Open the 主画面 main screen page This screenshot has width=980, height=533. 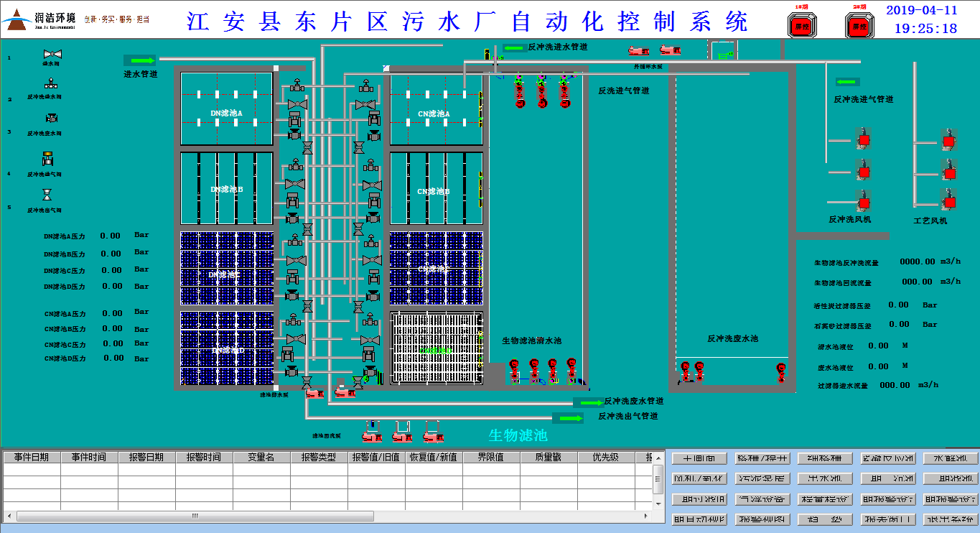699,458
